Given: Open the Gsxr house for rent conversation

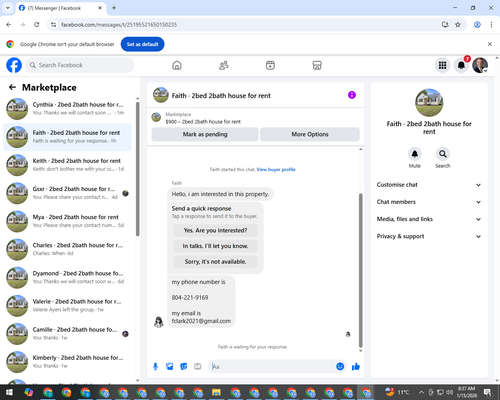Looking at the screenshot, I should point(67,193).
